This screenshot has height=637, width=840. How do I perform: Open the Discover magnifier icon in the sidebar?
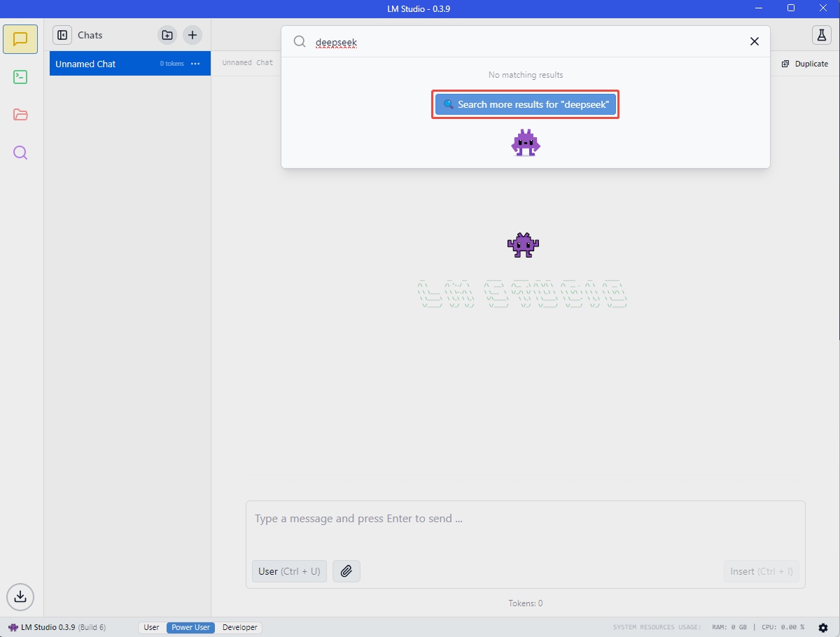(x=20, y=153)
